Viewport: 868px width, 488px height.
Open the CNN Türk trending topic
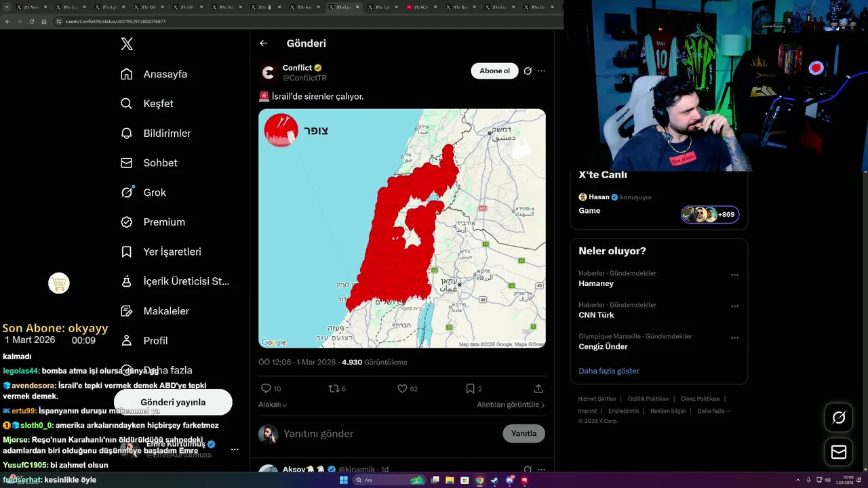[596, 315]
